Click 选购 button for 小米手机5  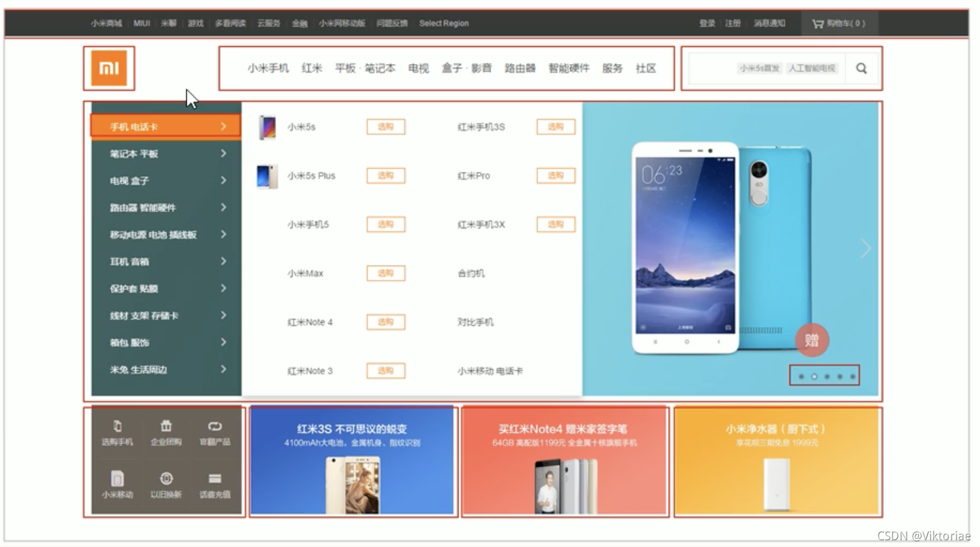(386, 224)
